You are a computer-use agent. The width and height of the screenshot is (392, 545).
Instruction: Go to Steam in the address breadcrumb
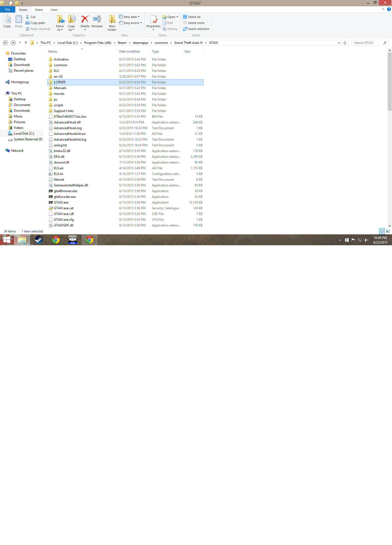pos(122,43)
